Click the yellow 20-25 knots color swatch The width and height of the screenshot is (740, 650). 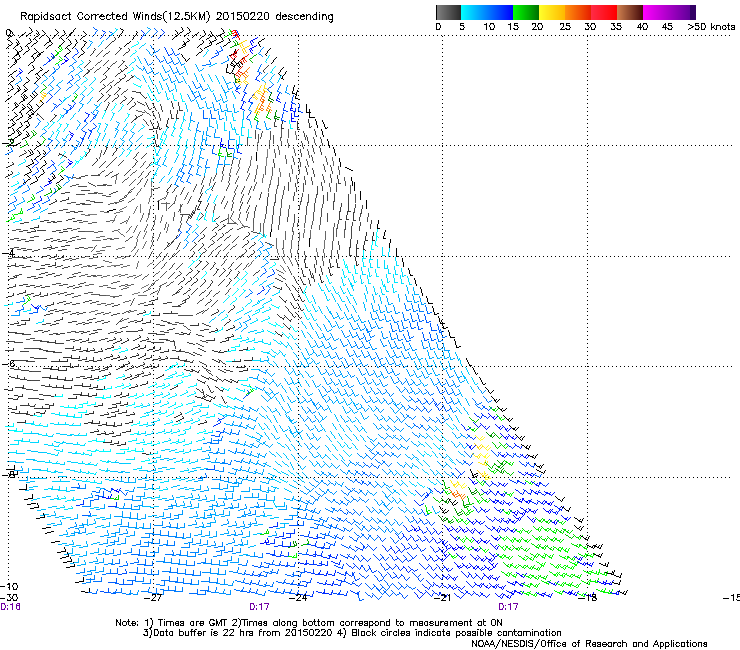pyautogui.click(x=552, y=12)
